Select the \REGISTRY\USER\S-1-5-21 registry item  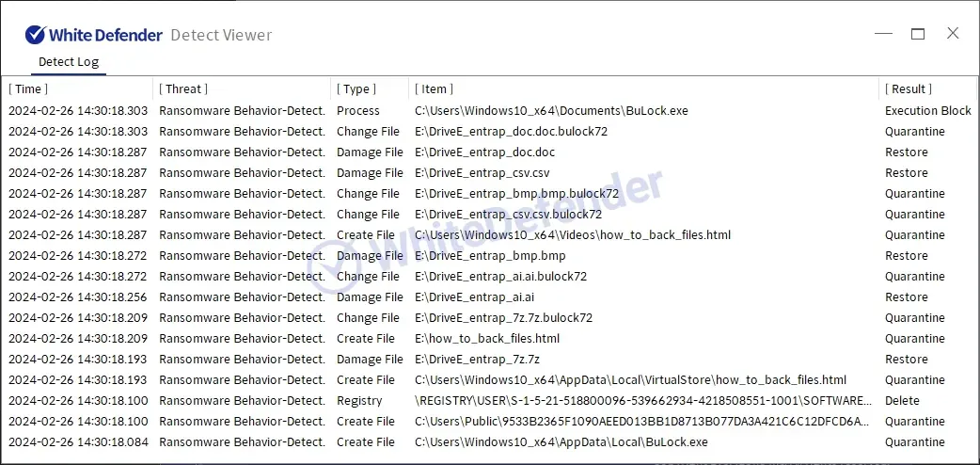643,400
